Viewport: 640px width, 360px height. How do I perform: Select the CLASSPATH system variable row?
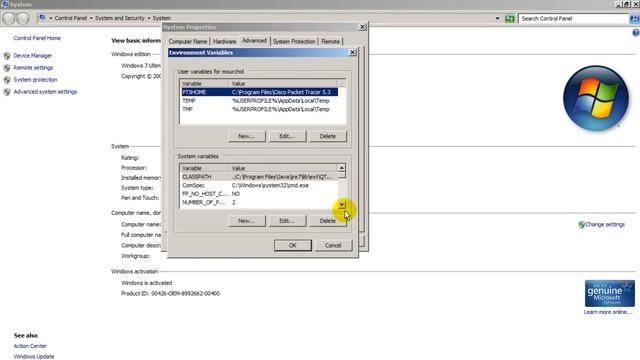[x=259, y=177]
